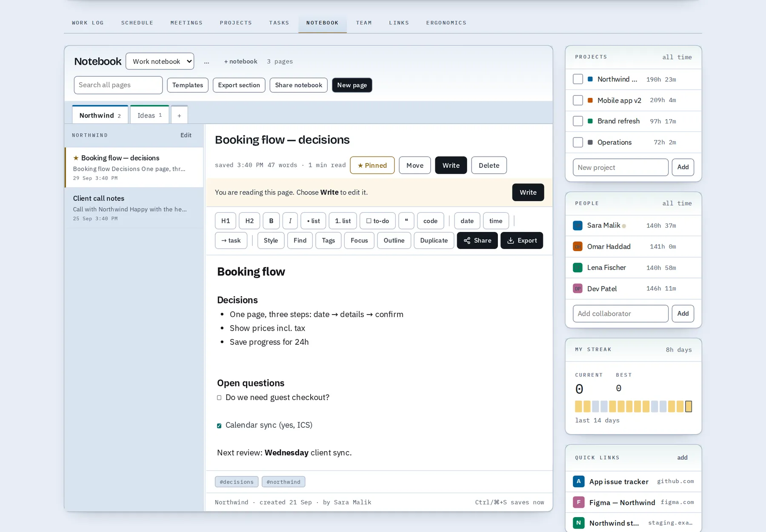Duplicate this page
Image resolution: width=766 pixels, height=532 pixels.
coord(434,240)
